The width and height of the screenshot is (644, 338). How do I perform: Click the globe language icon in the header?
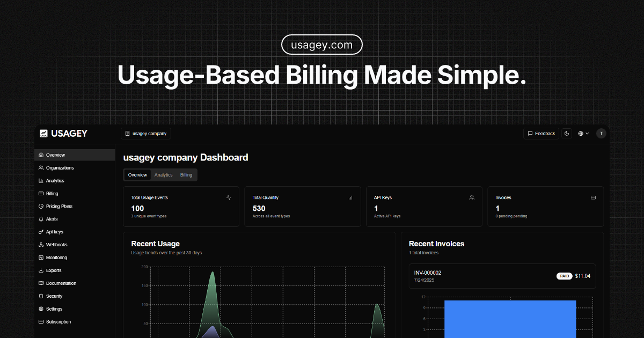coord(581,133)
